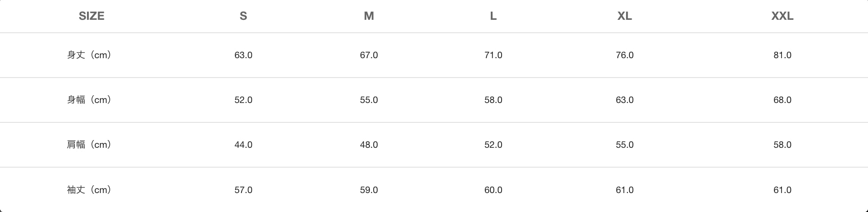Click the XXL size column header
Screen dimensions: 868x212
pyautogui.click(x=782, y=16)
